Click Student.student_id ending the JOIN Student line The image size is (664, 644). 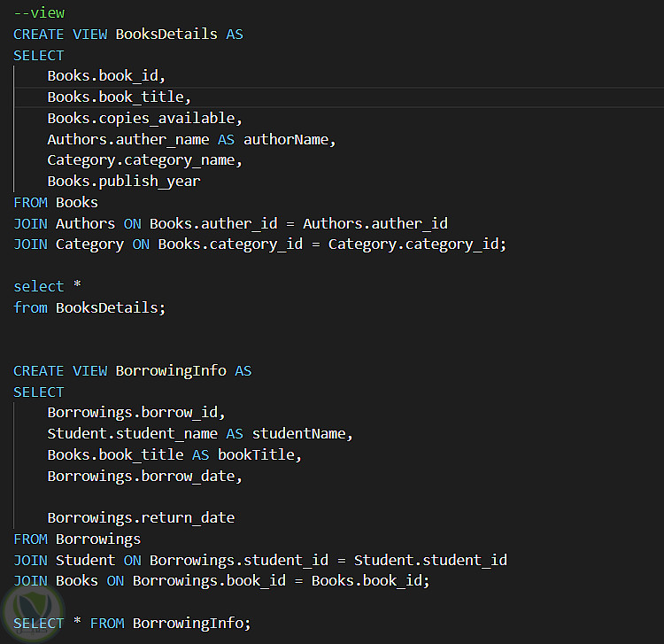(430, 561)
